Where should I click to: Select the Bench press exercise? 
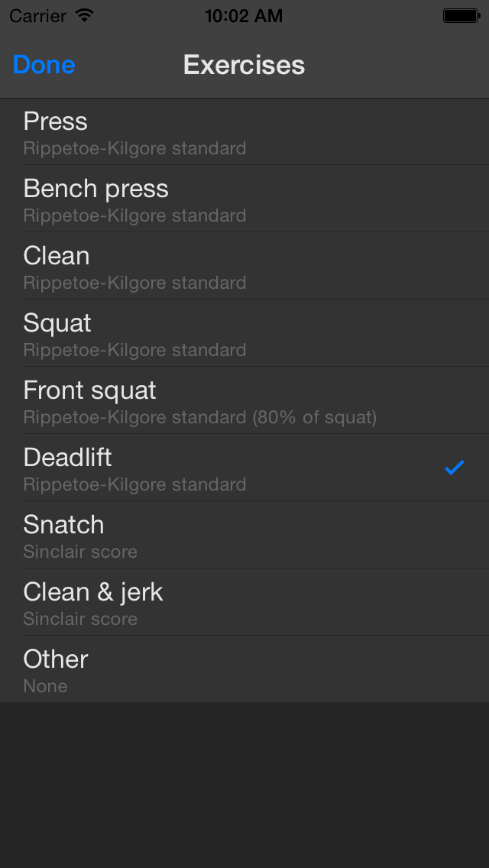pos(244,198)
